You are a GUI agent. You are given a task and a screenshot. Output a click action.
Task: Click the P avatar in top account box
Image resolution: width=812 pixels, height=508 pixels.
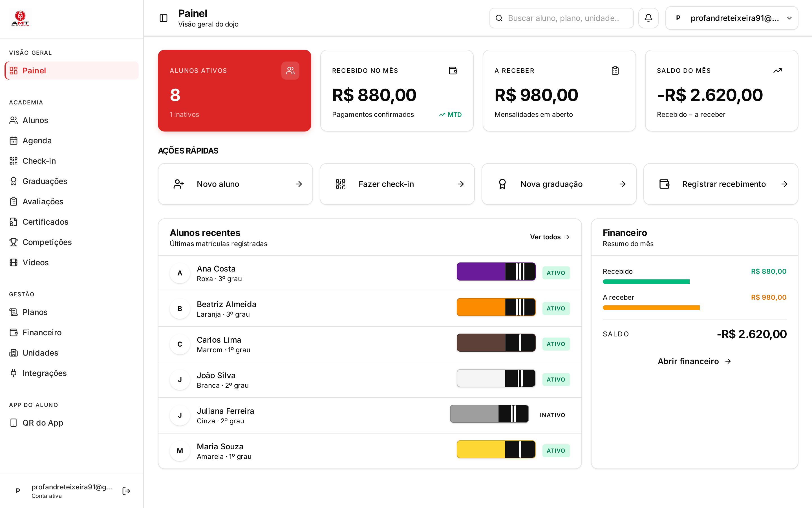[678, 18]
